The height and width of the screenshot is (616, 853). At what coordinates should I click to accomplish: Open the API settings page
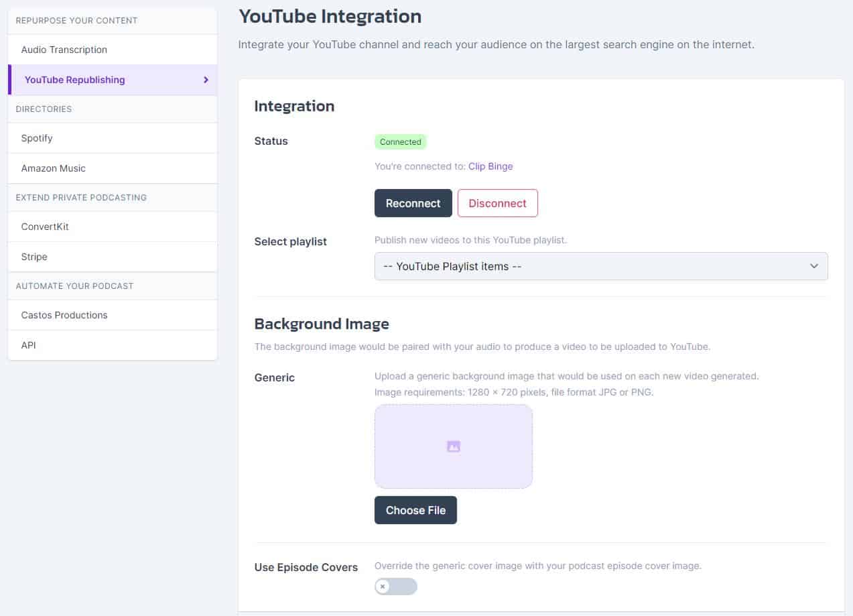coord(113,345)
